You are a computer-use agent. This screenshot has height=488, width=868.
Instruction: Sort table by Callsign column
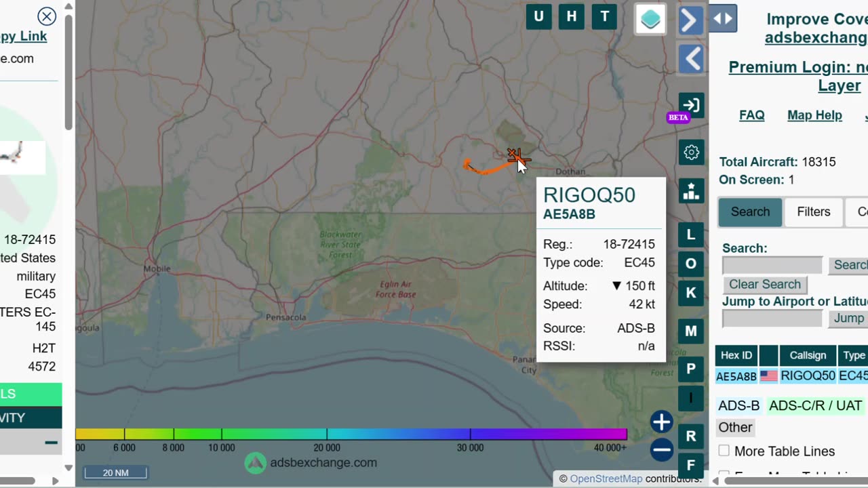[808, 355]
